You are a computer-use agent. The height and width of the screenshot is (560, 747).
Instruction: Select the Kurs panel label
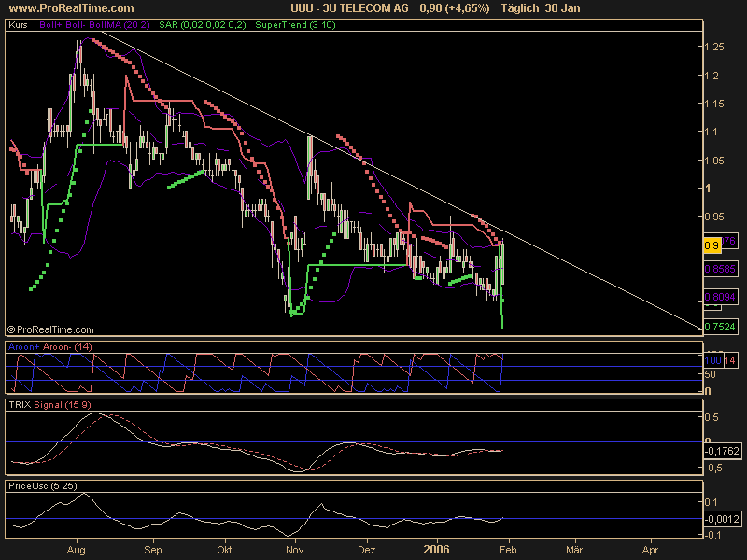pos(18,25)
